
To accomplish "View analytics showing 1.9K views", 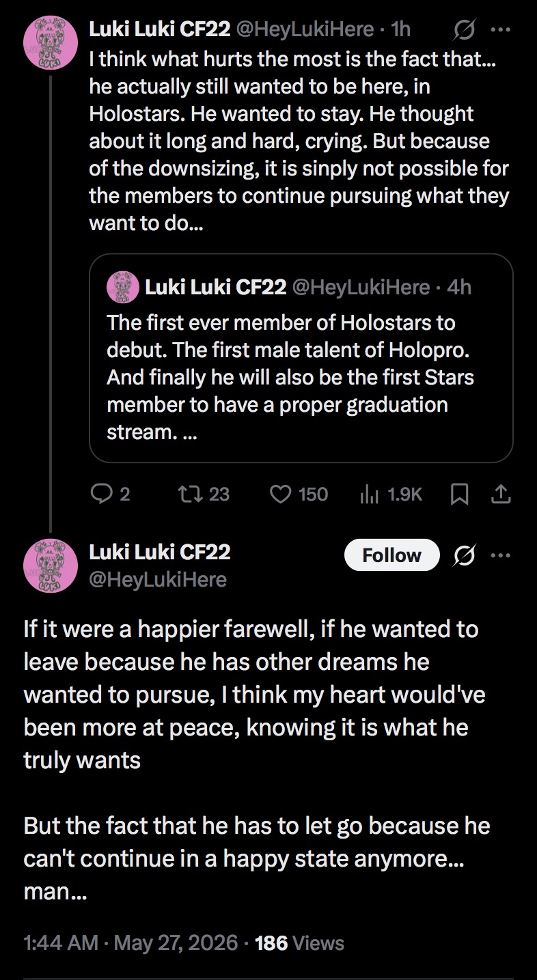I will click(391, 494).
